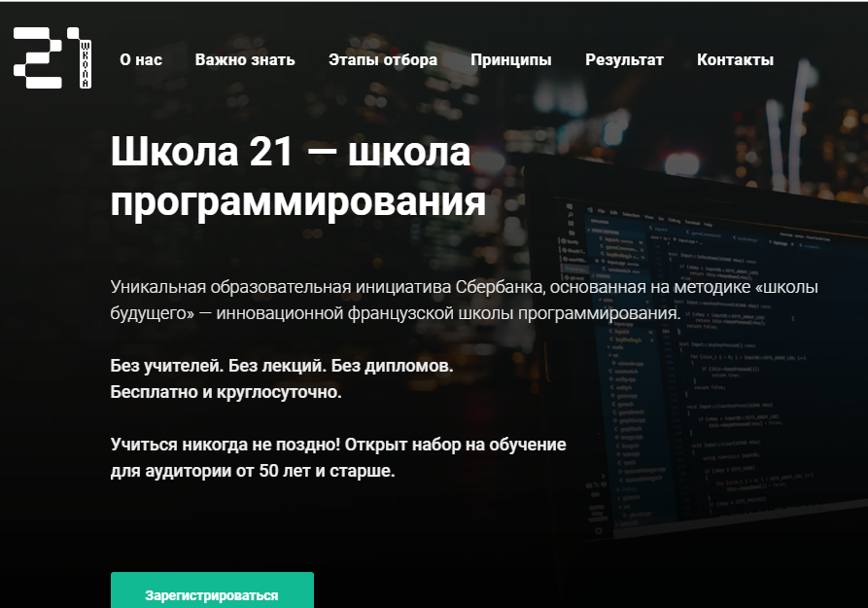This screenshot has height=608, width=868.
Task: Click the line «Без учителей. Без лекций. Без дипломов.»
Action: point(282,366)
